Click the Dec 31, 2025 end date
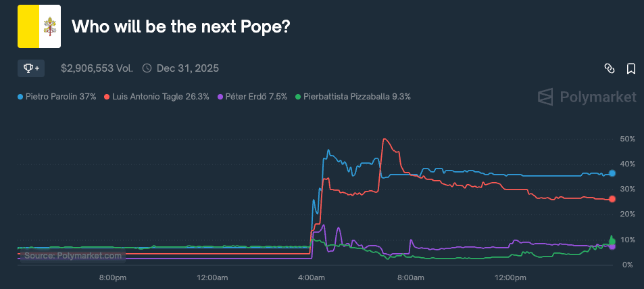 pos(187,68)
